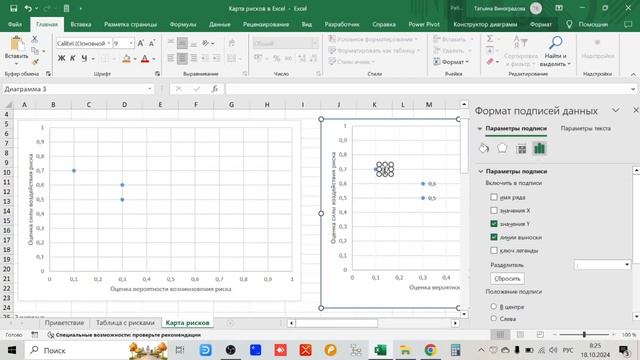Toggle italic (К) formatting

click(72, 59)
